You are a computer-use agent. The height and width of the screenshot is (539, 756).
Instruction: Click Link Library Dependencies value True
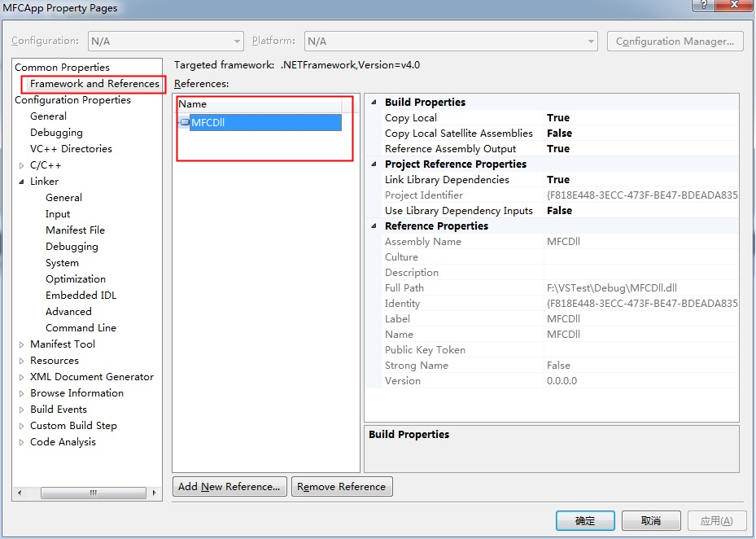tap(558, 179)
